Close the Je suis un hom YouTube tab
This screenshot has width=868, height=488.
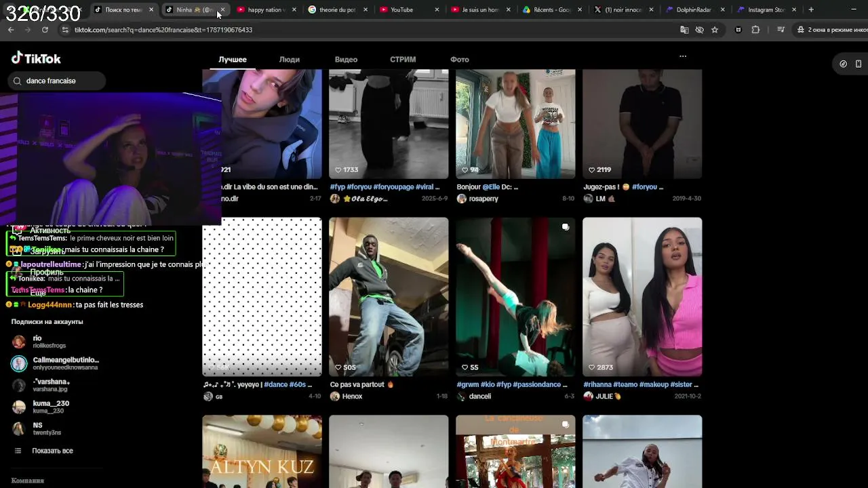[x=509, y=9]
